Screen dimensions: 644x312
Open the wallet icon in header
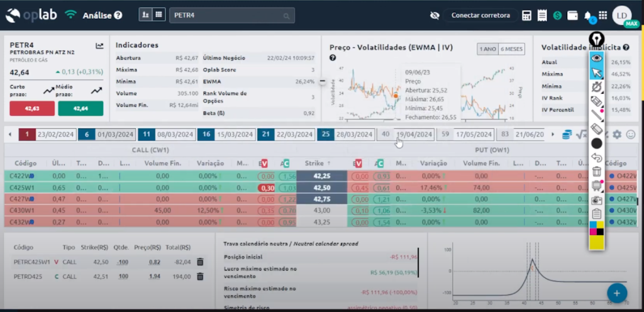[572, 16]
